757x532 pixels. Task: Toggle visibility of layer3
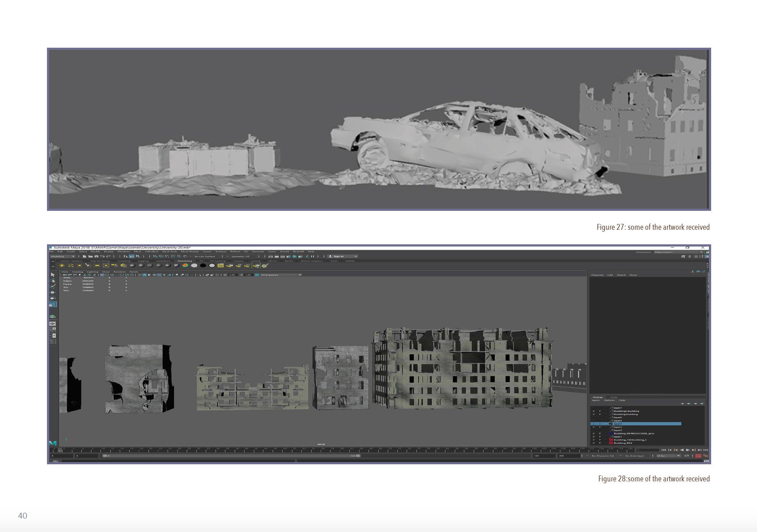tap(594, 427)
